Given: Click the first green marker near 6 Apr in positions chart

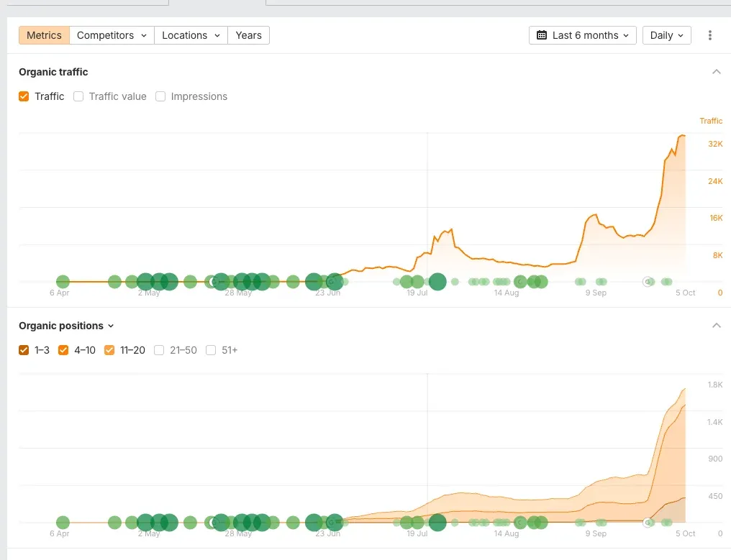Looking at the screenshot, I should (63, 523).
